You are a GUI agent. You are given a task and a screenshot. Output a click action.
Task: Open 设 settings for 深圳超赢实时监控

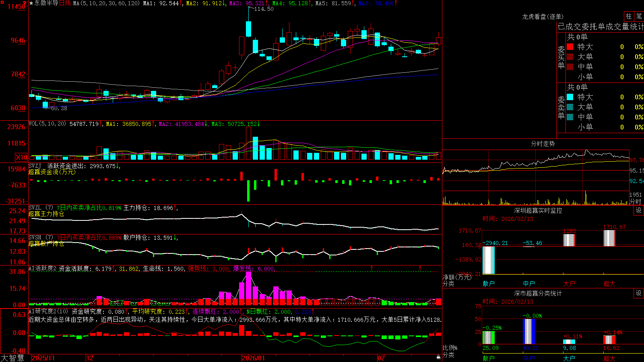639,210
